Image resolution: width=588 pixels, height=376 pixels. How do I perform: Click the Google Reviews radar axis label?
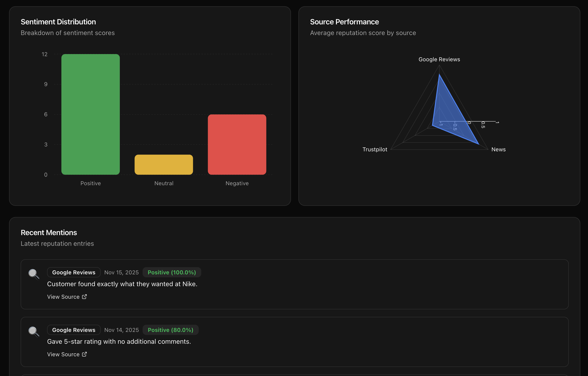[439, 59]
